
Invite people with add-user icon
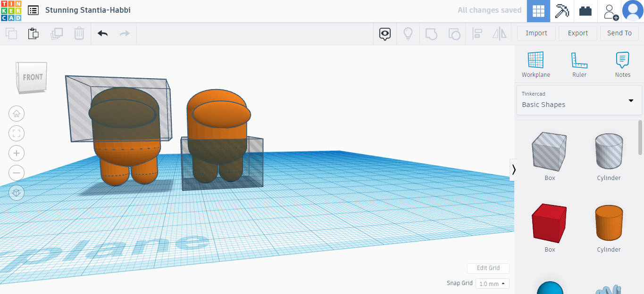[x=611, y=11]
